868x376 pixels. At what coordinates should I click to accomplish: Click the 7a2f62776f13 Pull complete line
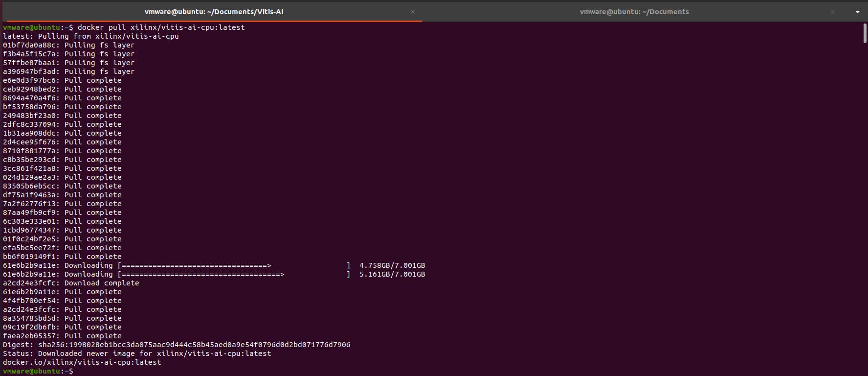[x=62, y=204]
